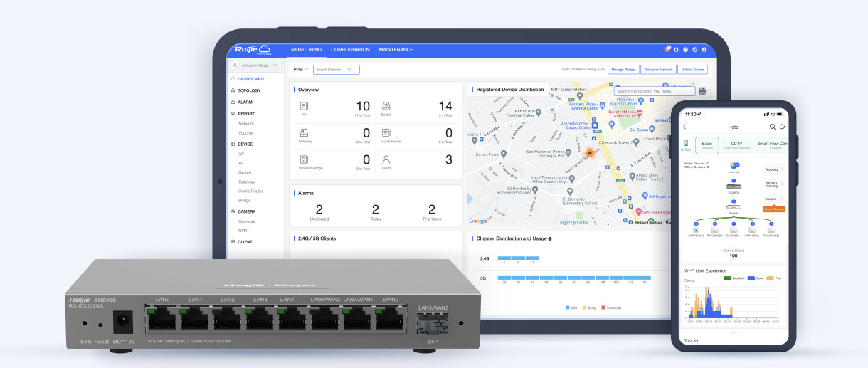The height and width of the screenshot is (368, 868).
Task: Click the orange device cluster marker on map
Action: point(589,152)
